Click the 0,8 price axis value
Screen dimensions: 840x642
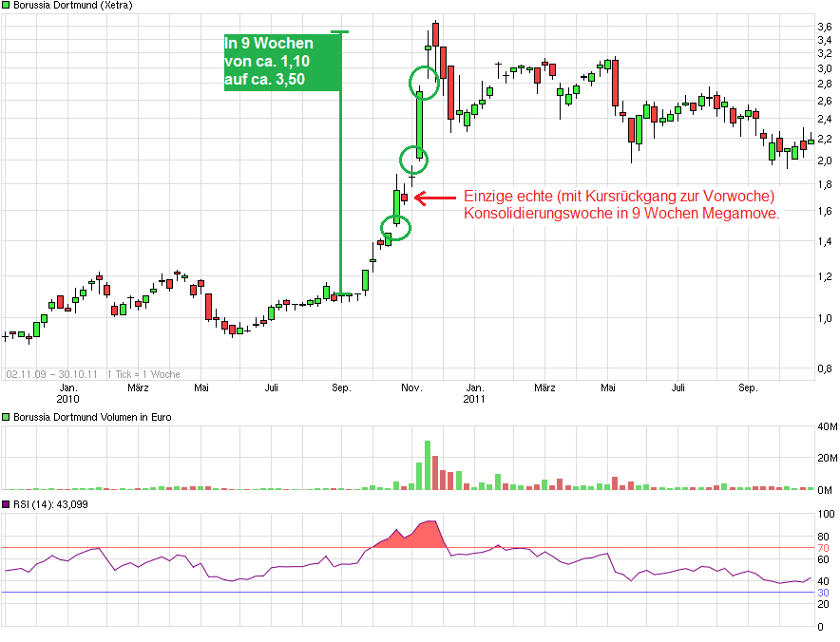click(x=825, y=368)
